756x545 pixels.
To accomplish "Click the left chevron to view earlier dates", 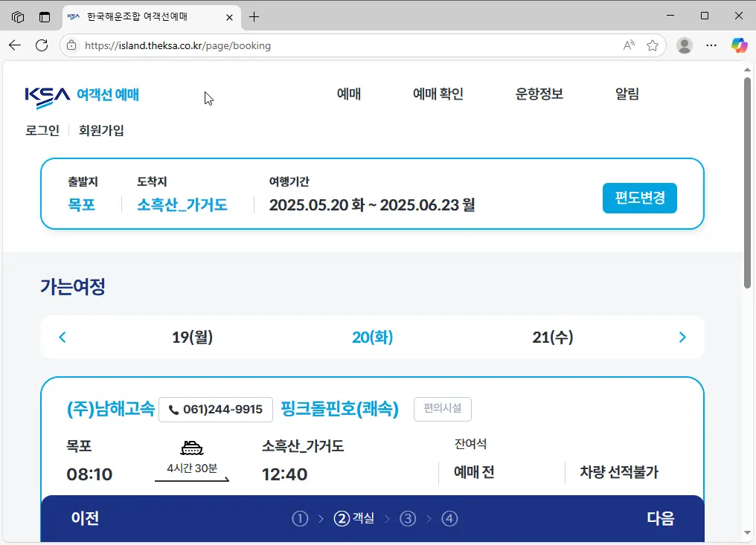I will (62, 337).
